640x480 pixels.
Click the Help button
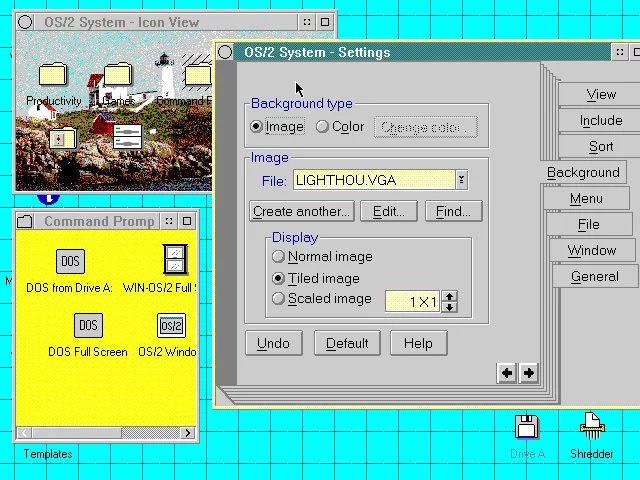[418, 343]
